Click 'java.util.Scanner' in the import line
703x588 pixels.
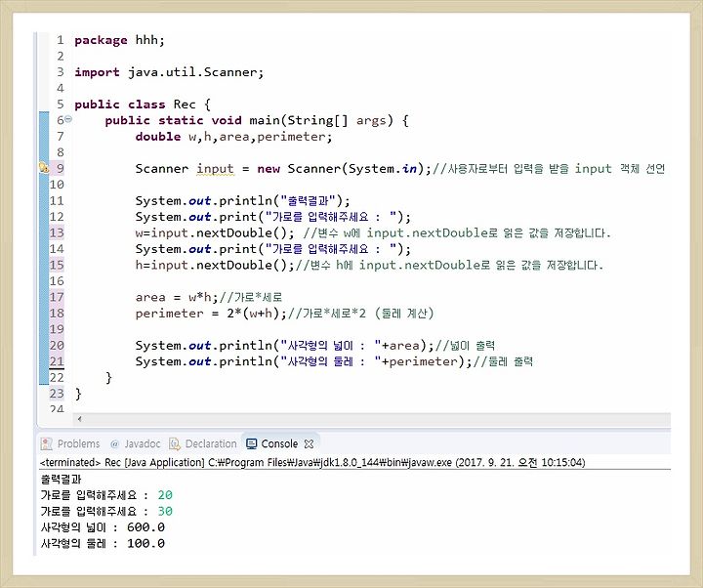point(192,72)
